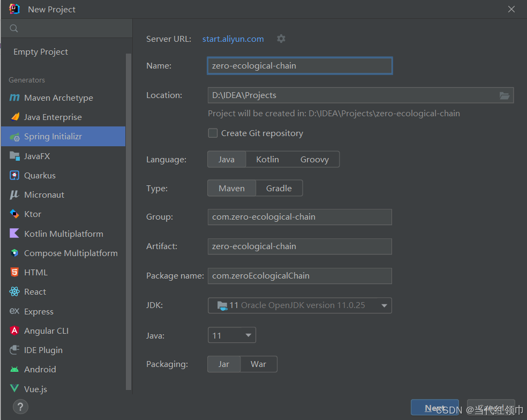Click the React atom icon
This screenshot has height=420, width=527.
point(14,291)
